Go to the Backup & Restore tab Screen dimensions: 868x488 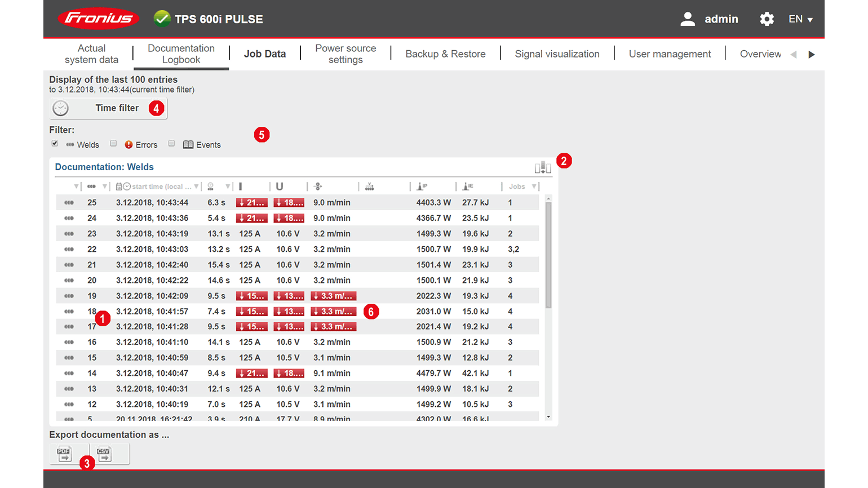445,54
